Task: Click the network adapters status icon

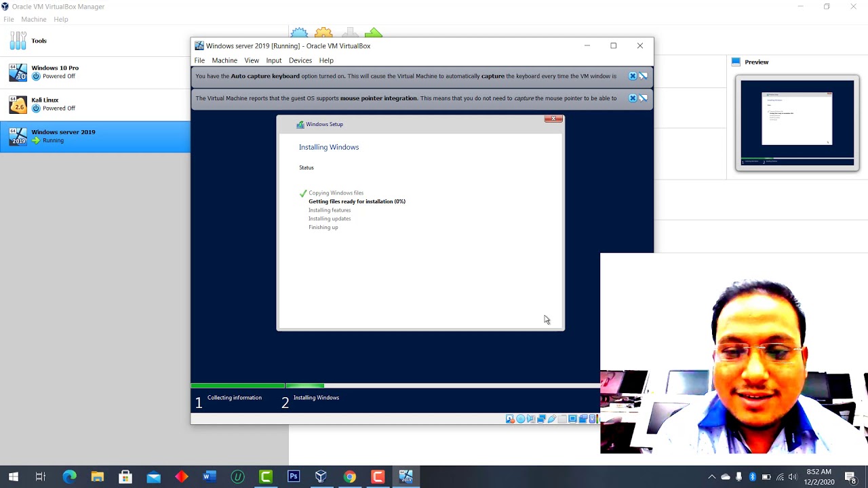Action: [541, 419]
